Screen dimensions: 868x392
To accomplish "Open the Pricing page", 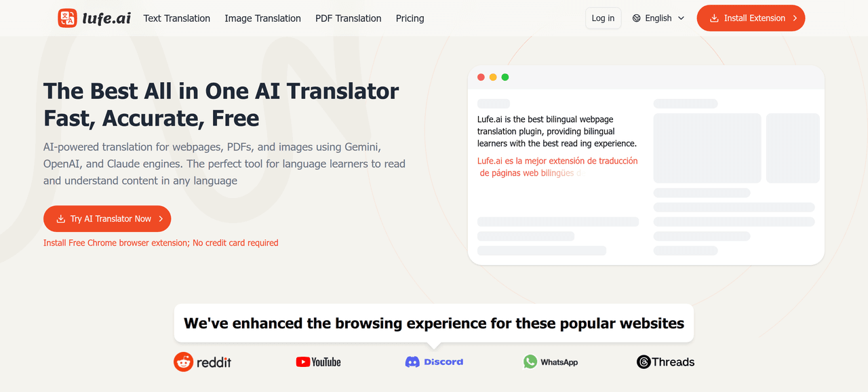I will [x=410, y=18].
